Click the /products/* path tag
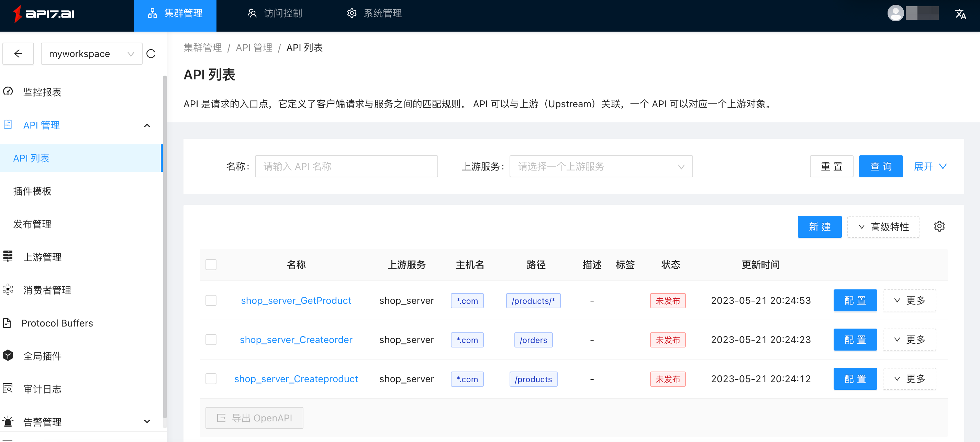The image size is (980, 442). pos(533,301)
